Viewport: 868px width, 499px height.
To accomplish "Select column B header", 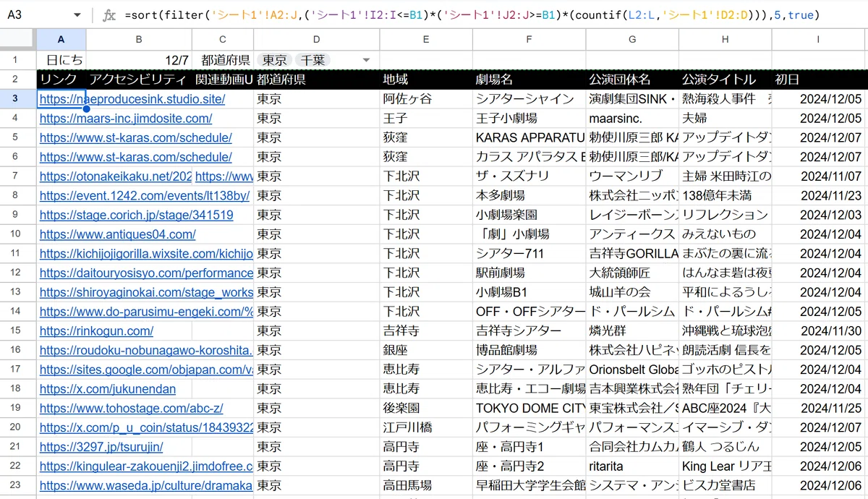I will (x=139, y=39).
